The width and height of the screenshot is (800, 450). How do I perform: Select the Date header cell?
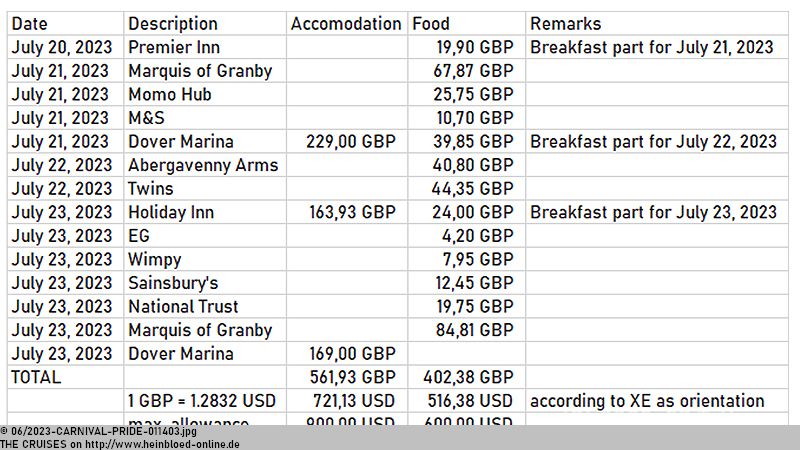click(x=65, y=23)
